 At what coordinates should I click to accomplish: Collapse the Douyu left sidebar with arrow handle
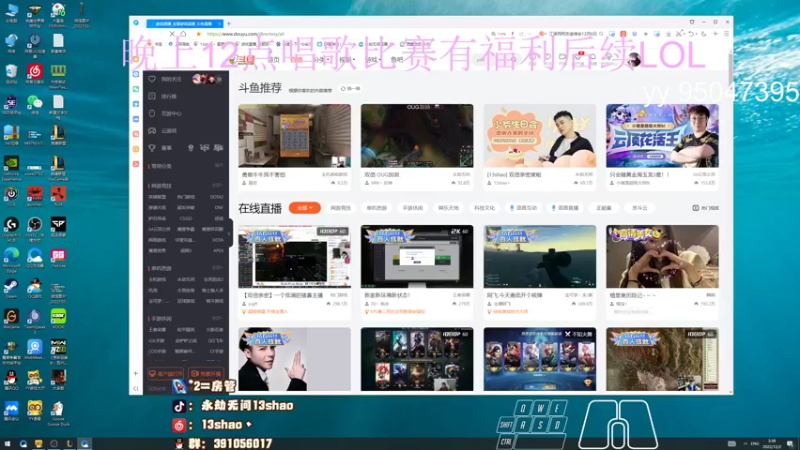pyautogui.click(x=229, y=233)
